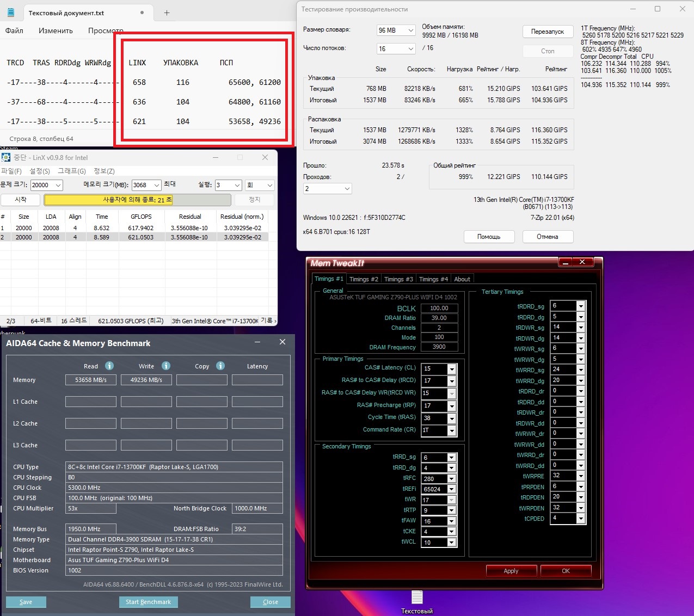Click the empty L1 Cache Read field
The height and width of the screenshot is (616, 694).
click(x=91, y=402)
